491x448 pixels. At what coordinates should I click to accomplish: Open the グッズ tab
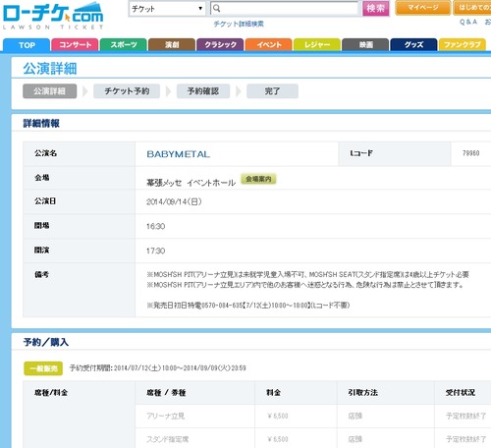point(413,45)
